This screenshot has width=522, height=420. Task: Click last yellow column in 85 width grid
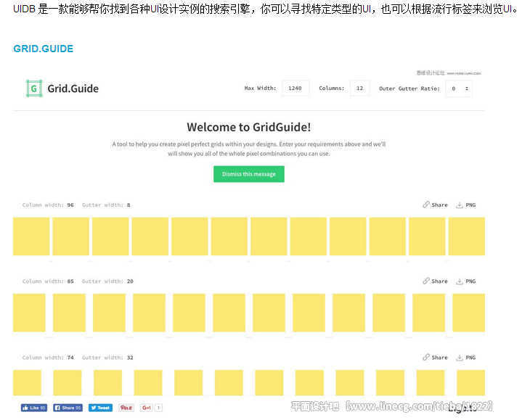(x=469, y=313)
